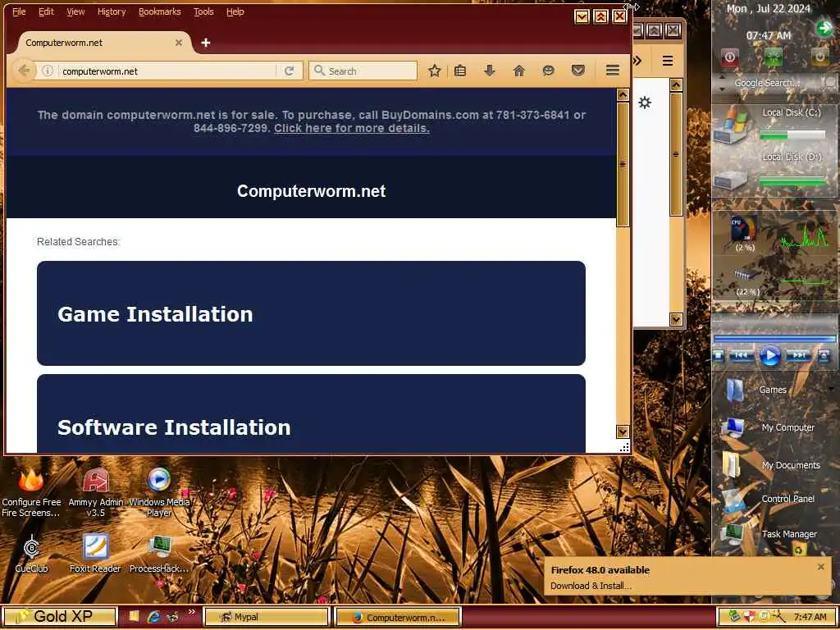The height and width of the screenshot is (630, 840).
Task: Show site information icon in address bar
Action: point(48,71)
